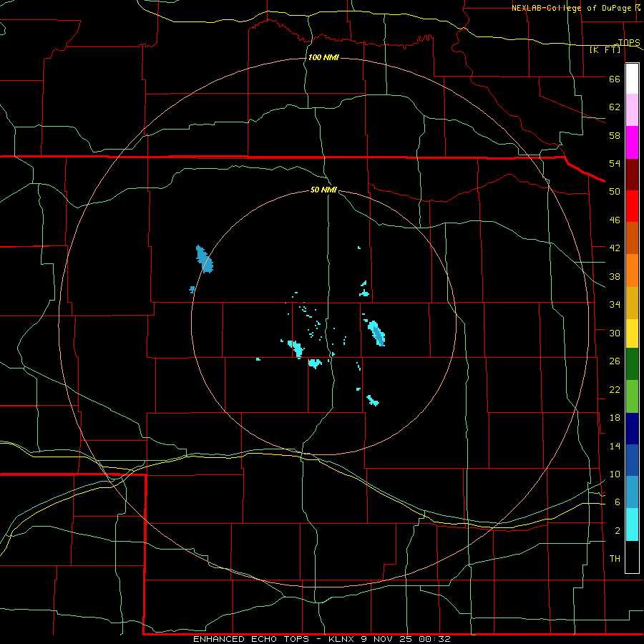Click the orange 42 kft legend swatch
644x644 pixels.
pos(632,270)
